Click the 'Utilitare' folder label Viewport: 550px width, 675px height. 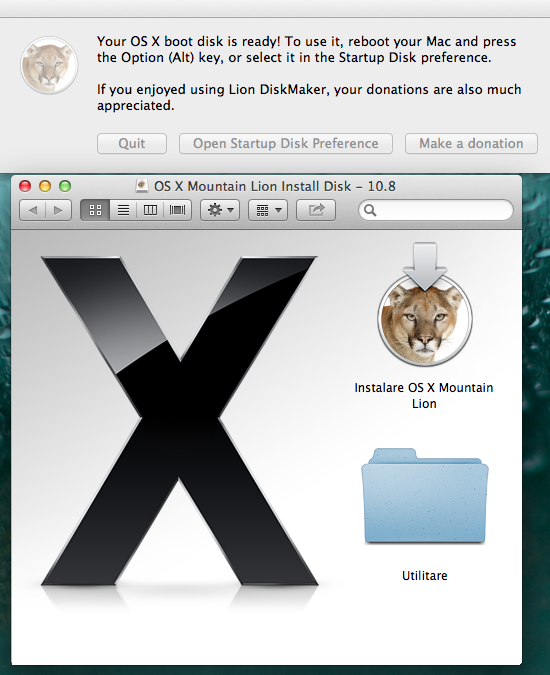(x=425, y=576)
